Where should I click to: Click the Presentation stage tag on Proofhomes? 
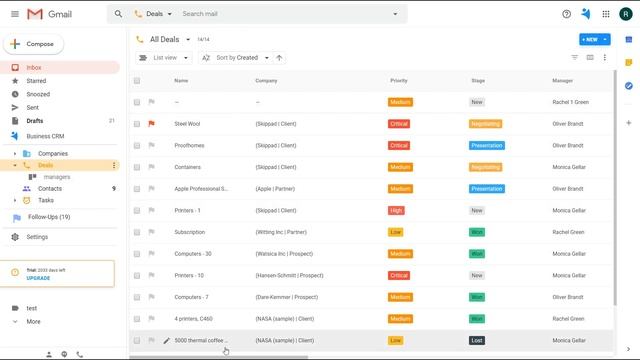pyautogui.click(x=487, y=145)
